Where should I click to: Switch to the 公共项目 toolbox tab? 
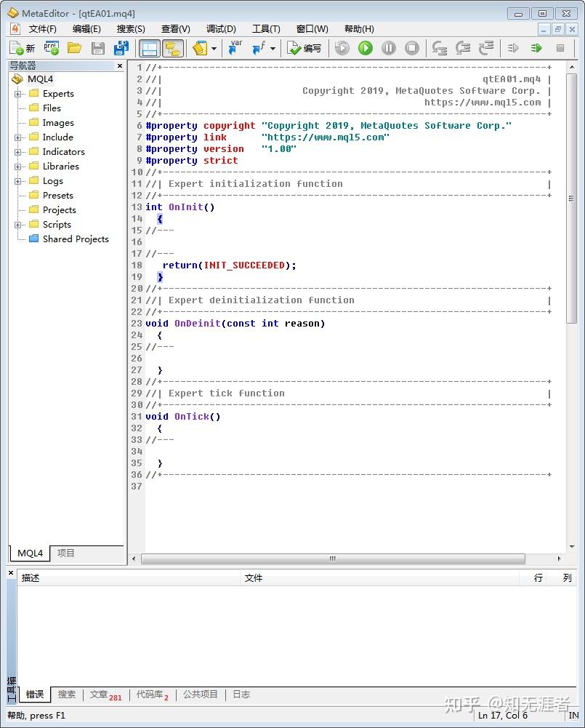pos(200,694)
